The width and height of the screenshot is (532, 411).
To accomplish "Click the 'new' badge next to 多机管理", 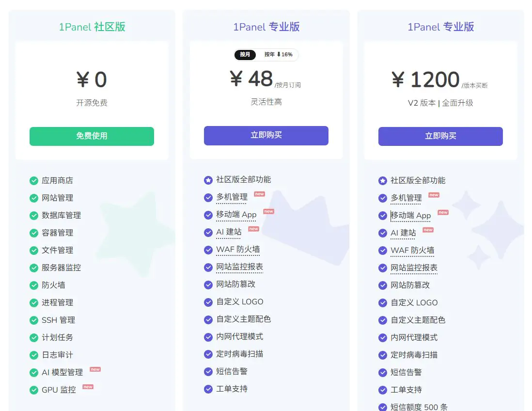I will [259, 193].
